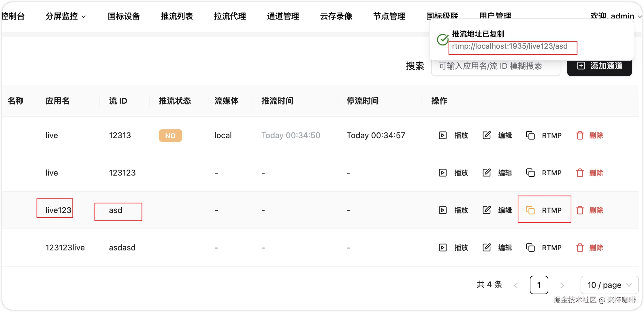Click the green success check icon in toast
The height and width of the screenshot is (312, 644).
pyautogui.click(x=442, y=40)
